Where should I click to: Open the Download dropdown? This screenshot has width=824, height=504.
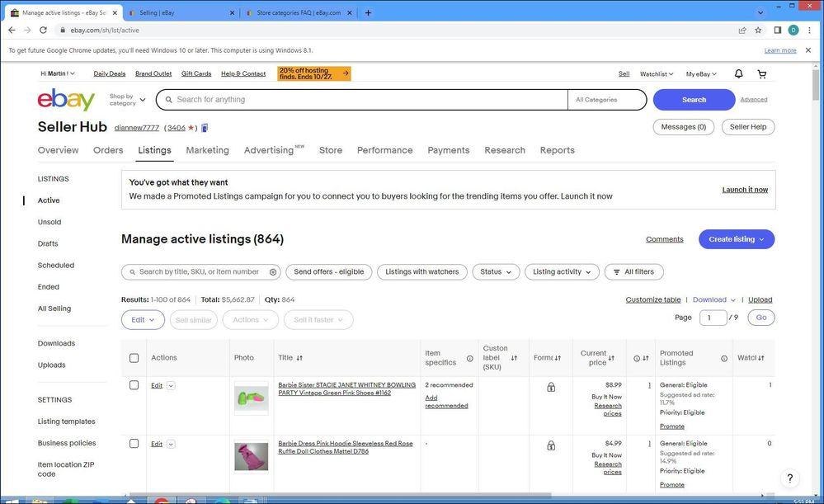pos(714,299)
